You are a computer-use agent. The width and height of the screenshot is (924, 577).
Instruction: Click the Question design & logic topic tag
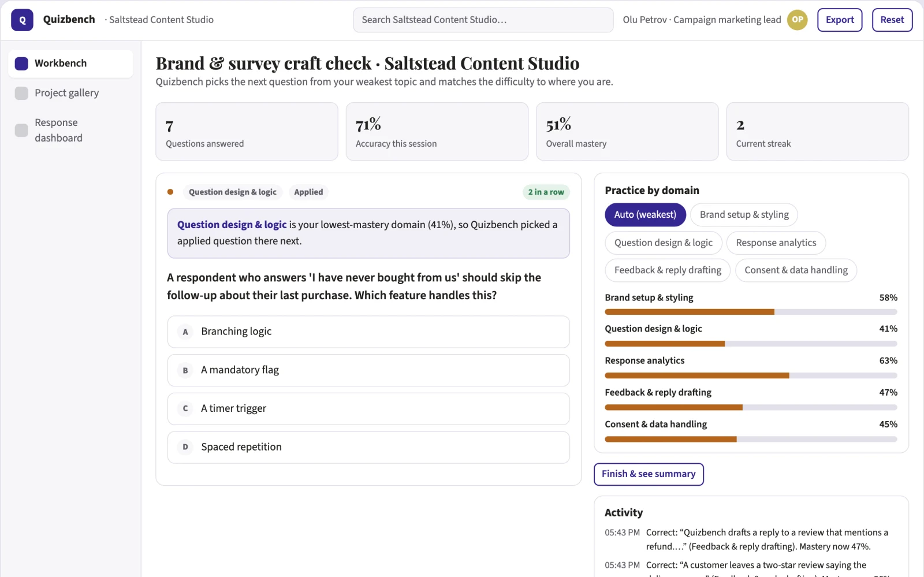tap(233, 192)
